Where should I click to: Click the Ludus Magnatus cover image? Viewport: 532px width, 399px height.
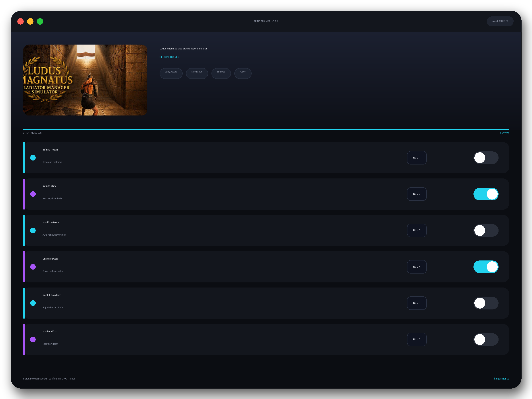point(85,80)
